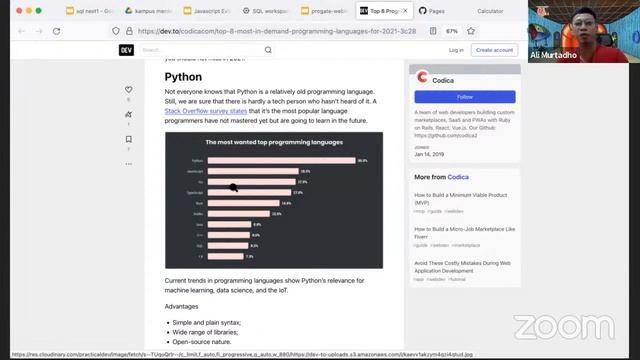640x360 pixels.
Task: Click the Create account button
Action: tap(494, 50)
